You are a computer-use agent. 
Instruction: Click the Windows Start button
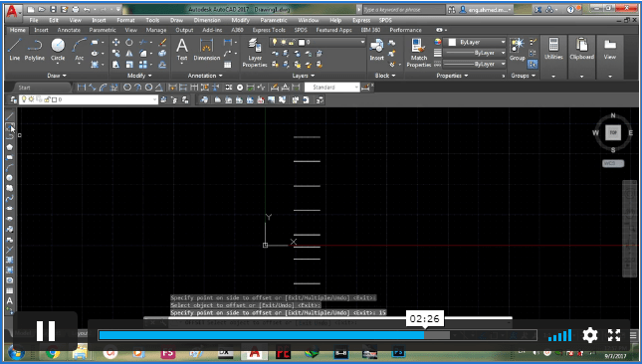pos(16,352)
